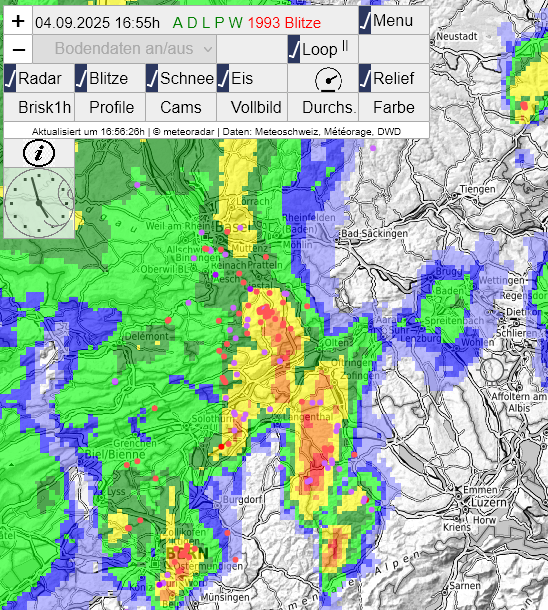Click the red 1993 Blitze counter
Screen dimensions: 548x610
point(284,23)
